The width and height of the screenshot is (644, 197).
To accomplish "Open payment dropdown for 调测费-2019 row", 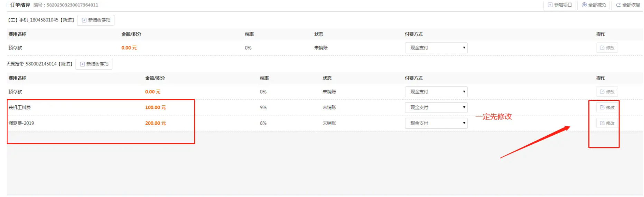I will tap(436, 123).
